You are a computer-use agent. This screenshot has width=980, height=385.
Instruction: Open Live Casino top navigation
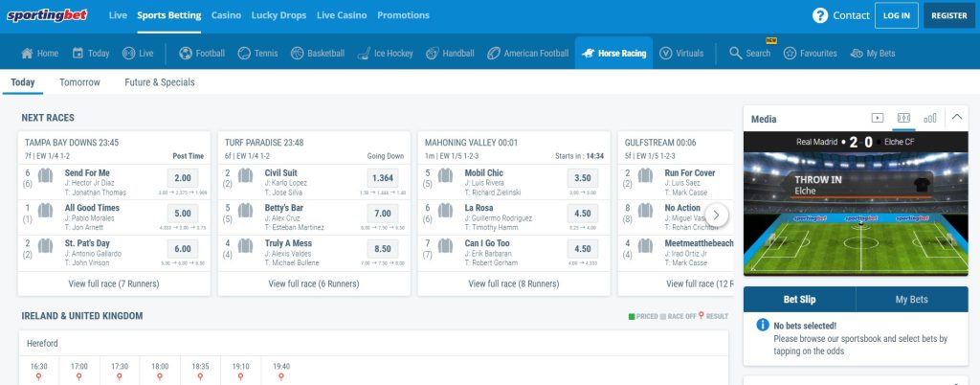click(x=342, y=15)
